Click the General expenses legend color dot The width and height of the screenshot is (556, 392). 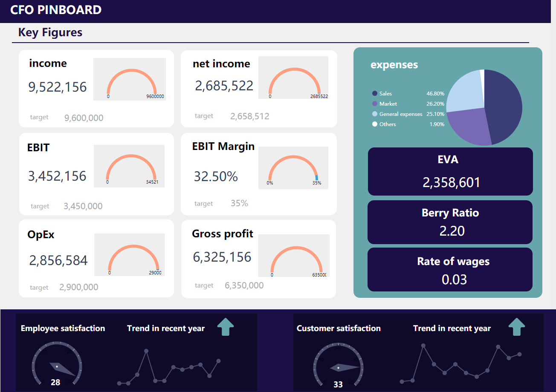click(375, 114)
